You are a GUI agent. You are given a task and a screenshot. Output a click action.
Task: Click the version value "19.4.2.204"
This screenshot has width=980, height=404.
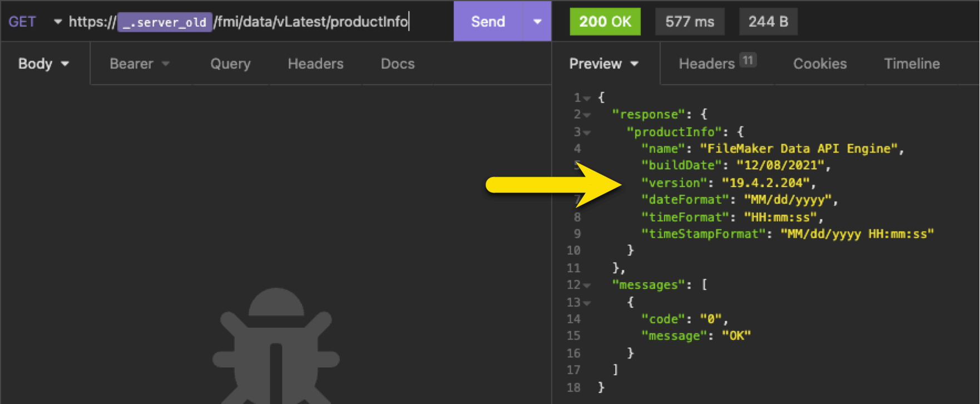tap(766, 183)
